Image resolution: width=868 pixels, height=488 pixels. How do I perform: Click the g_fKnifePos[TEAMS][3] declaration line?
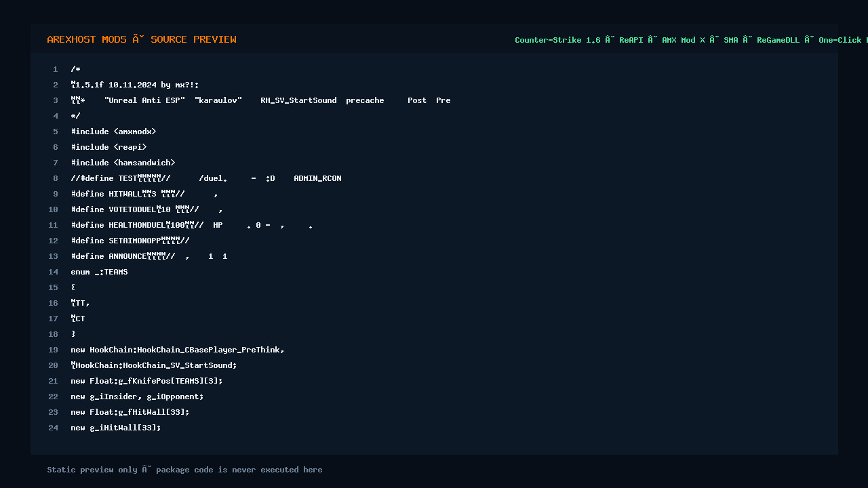click(146, 381)
